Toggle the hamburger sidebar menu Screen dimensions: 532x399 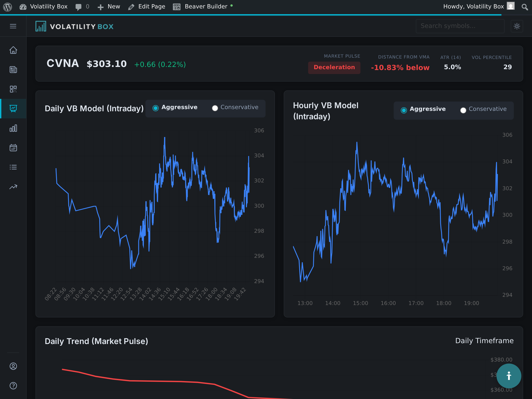(x=13, y=26)
